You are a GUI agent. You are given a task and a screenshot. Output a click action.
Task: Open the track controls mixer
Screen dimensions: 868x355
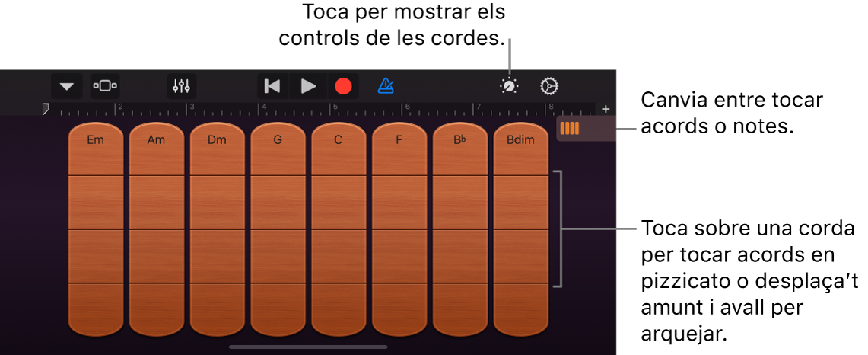point(181,86)
